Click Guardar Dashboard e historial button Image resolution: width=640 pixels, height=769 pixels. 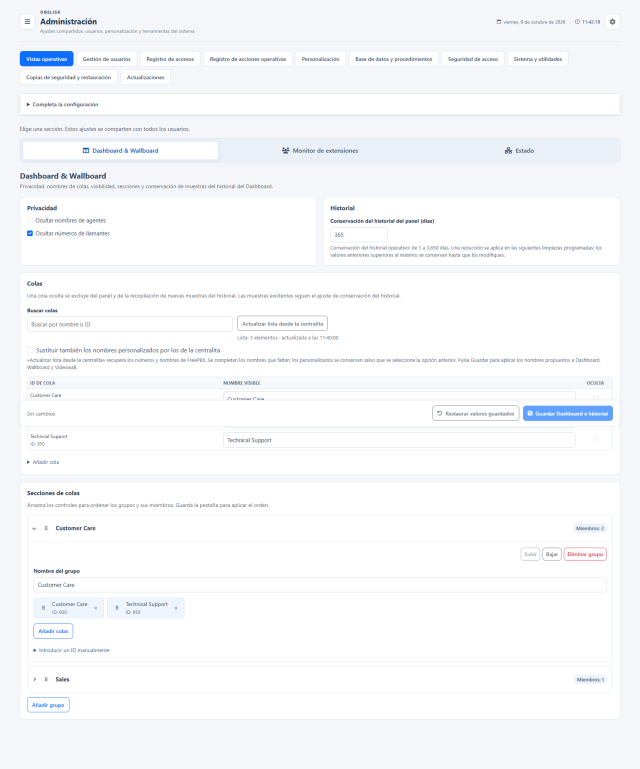(x=567, y=413)
